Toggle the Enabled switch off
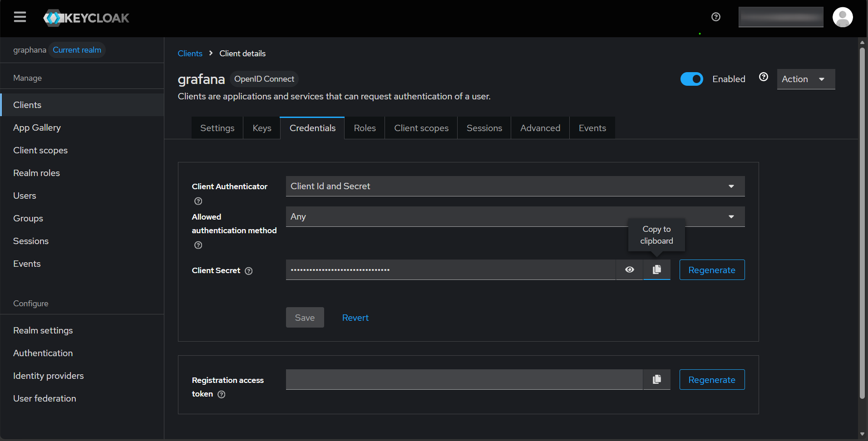 click(x=692, y=79)
